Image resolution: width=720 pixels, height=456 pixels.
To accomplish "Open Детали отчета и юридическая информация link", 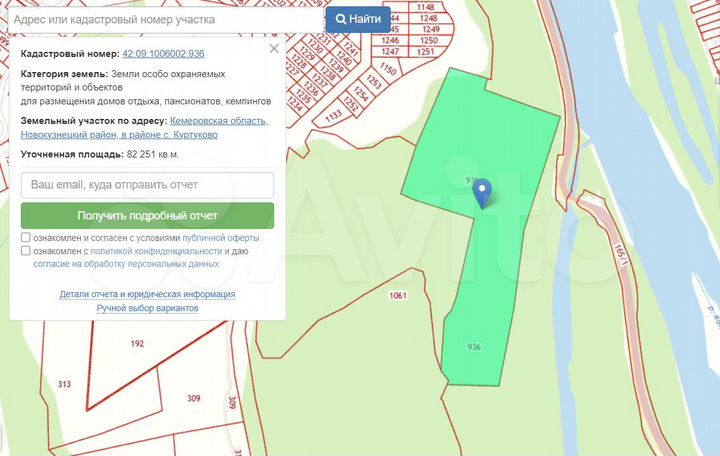I will point(147,294).
